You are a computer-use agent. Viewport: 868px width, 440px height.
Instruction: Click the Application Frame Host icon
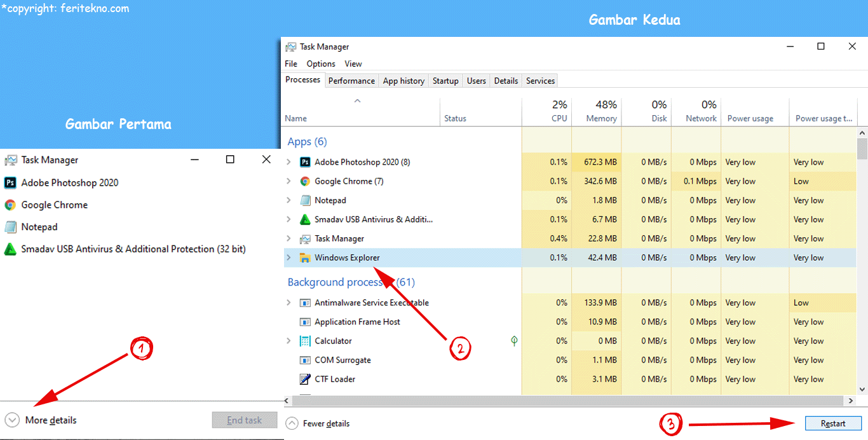[x=305, y=322]
